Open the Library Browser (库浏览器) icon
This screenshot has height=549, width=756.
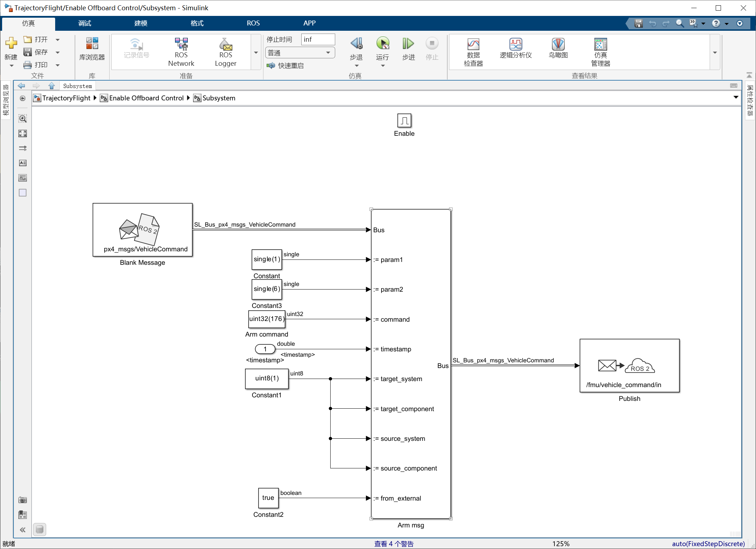(x=92, y=43)
